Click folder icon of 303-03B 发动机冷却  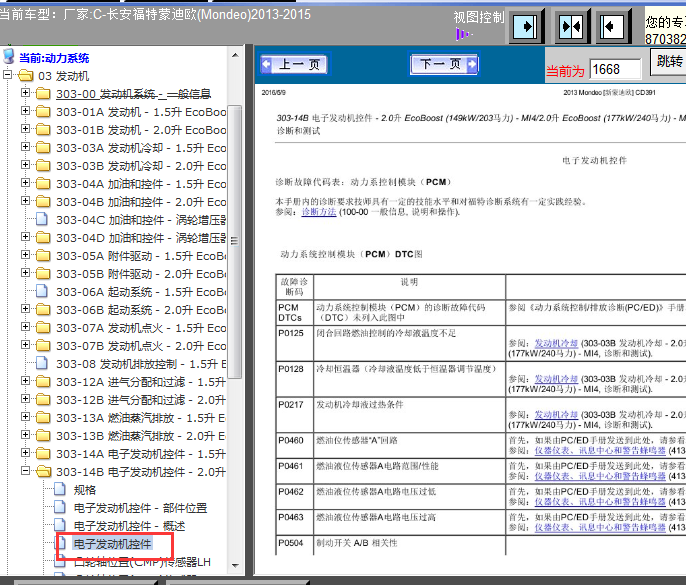tap(43, 165)
